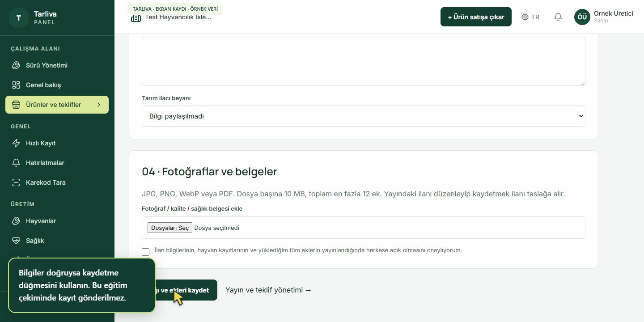Open Ürünler ve teklifler menu item

[57, 105]
